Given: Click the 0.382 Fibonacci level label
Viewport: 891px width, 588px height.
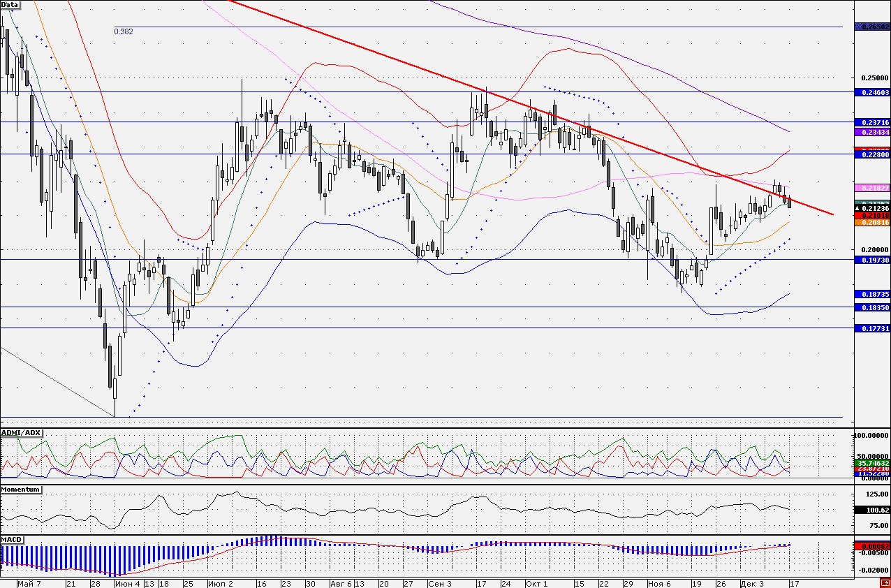Looking at the screenshot, I should [x=124, y=31].
